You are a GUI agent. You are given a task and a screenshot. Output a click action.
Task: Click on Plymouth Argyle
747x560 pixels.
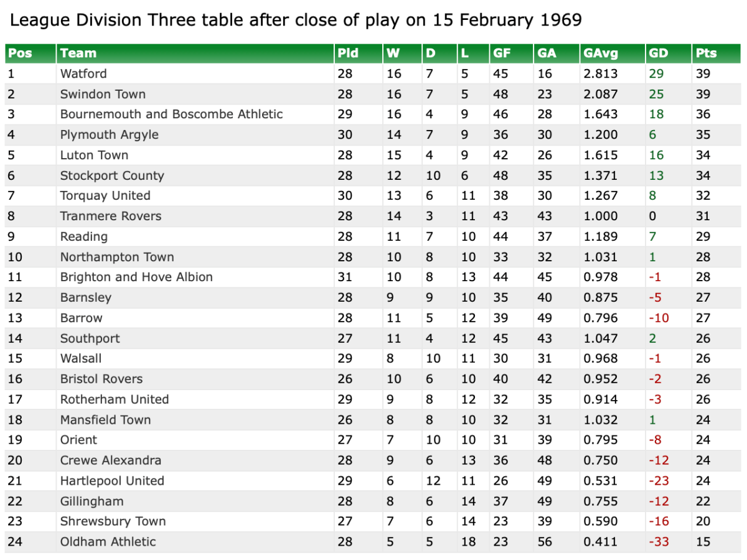pos(109,135)
